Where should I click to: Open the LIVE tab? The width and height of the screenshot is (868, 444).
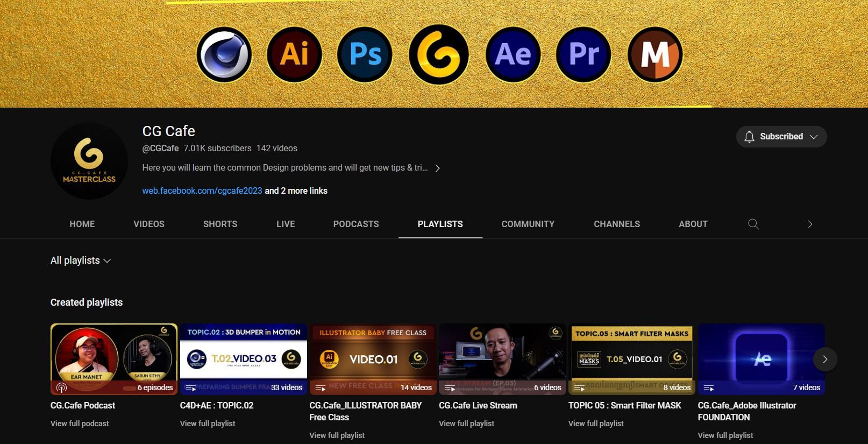(x=286, y=224)
